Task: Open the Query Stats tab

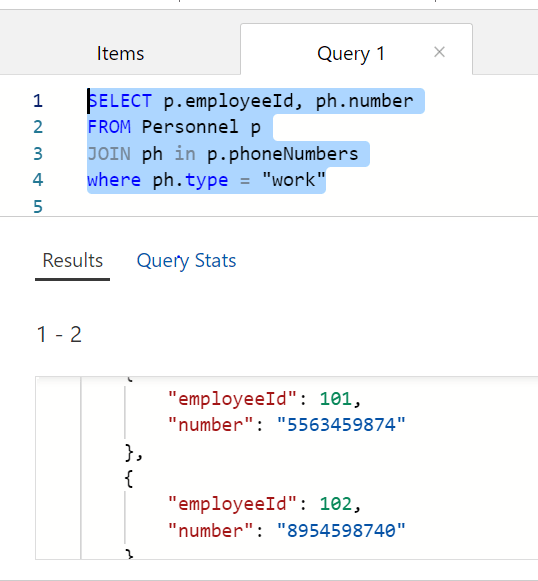Action: 186,260
